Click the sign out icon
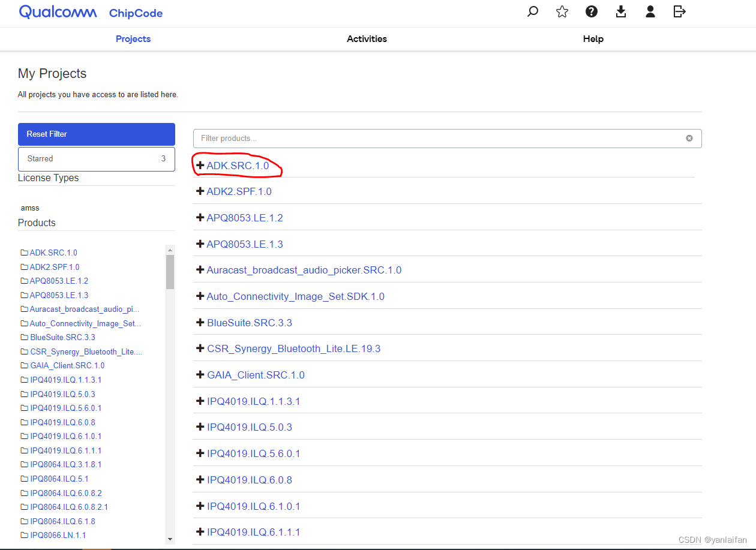This screenshot has height=550, width=756. pos(680,11)
